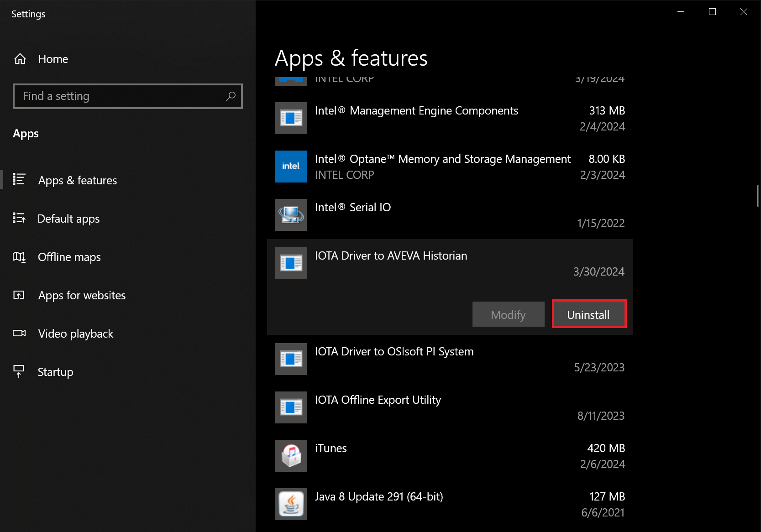Click the IOTA Offline Export Utility icon
Viewport: 761px width, 532px height.
291,407
